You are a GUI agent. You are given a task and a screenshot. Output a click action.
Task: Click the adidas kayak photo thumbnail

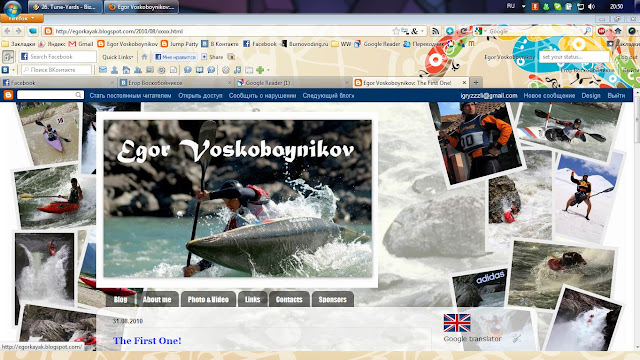480,287
